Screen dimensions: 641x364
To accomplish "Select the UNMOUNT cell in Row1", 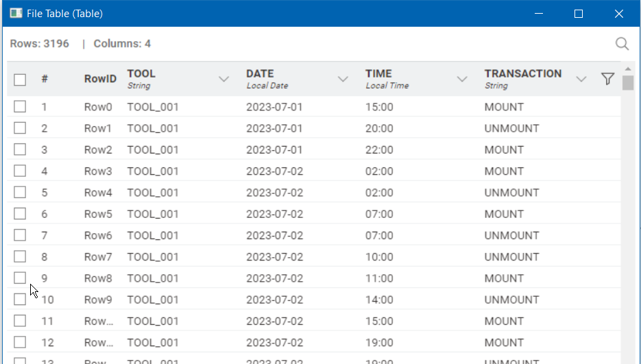I will [511, 128].
